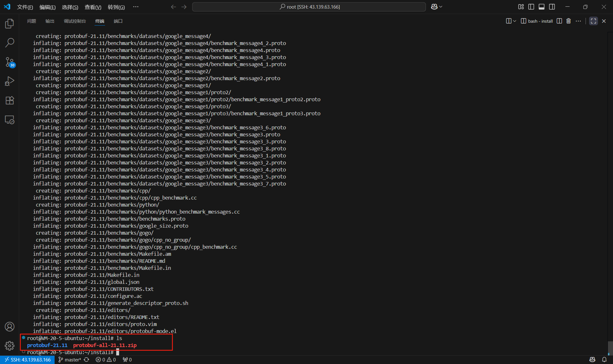
Task: Toggle the secondary side bar layout button
Action: point(552,7)
